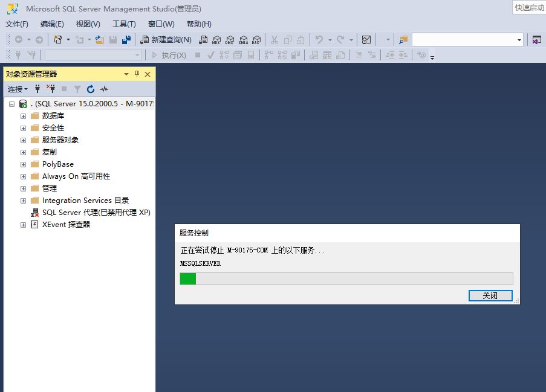Open the Object Explorer window position dropdown
The width and height of the screenshot is (546, 392).
pos(126,74)
